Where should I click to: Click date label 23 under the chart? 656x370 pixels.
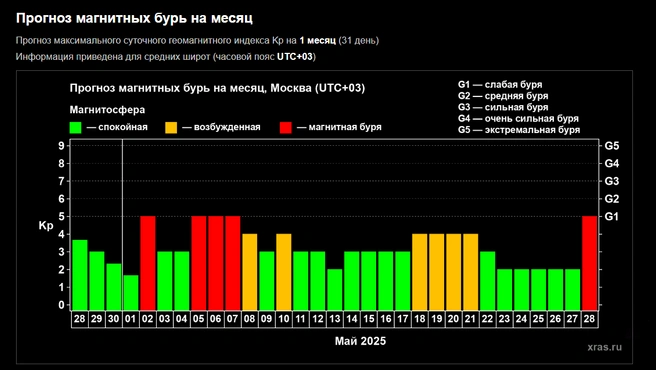[x=505, y=319]
